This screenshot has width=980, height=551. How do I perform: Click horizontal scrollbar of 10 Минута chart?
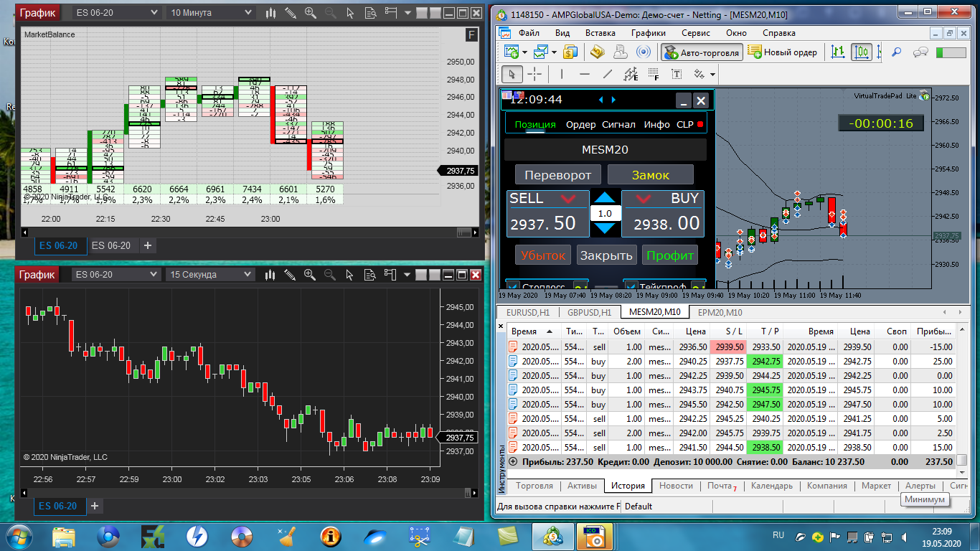coord(251,232)
